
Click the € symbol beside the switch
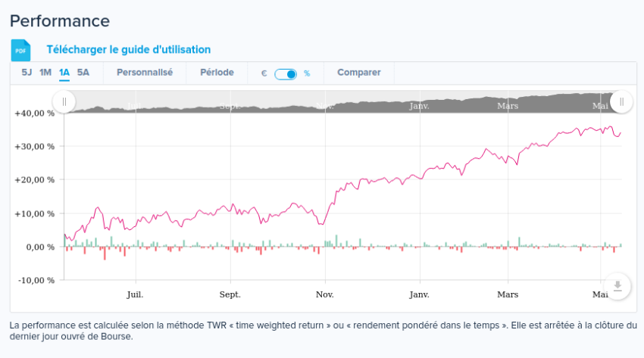pyautogui.click(x=264, y=73)
